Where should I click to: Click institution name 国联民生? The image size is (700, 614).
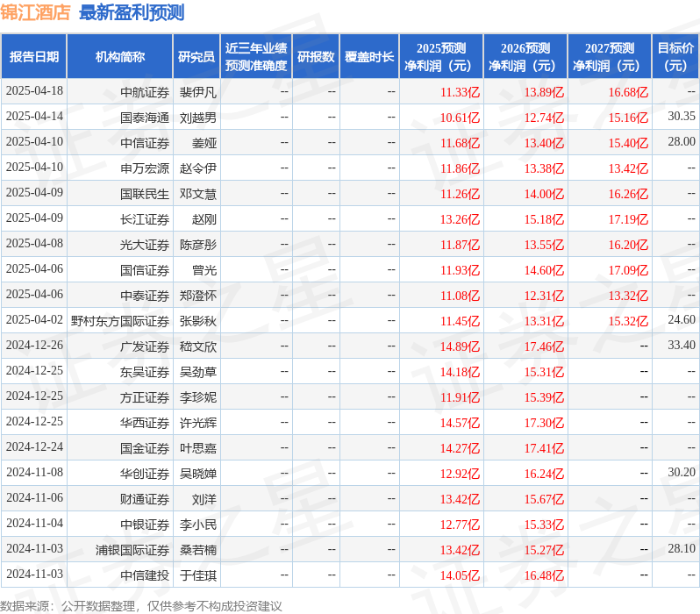tap(145, 194)
